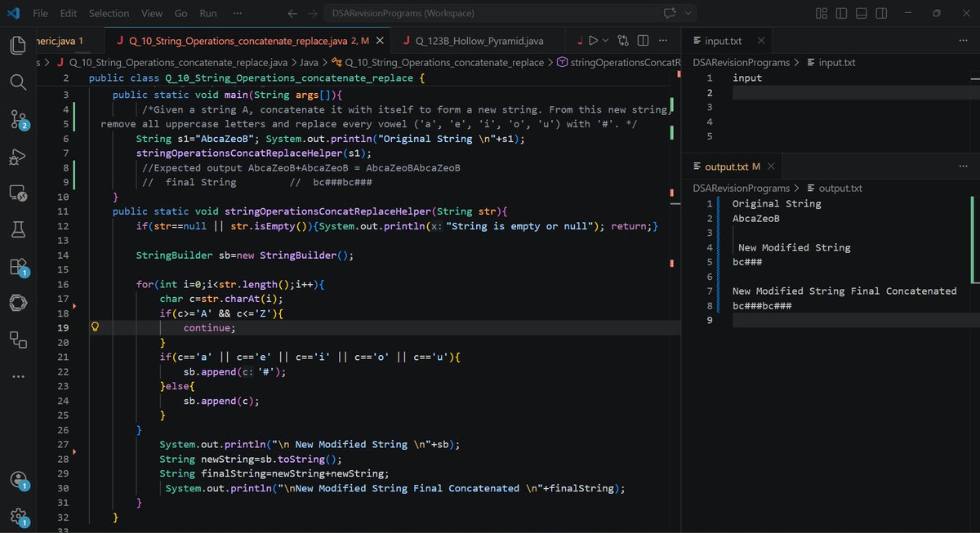Open the Run menu
The height and width of the screenshot is (533, 980).
tap(208, 13)
